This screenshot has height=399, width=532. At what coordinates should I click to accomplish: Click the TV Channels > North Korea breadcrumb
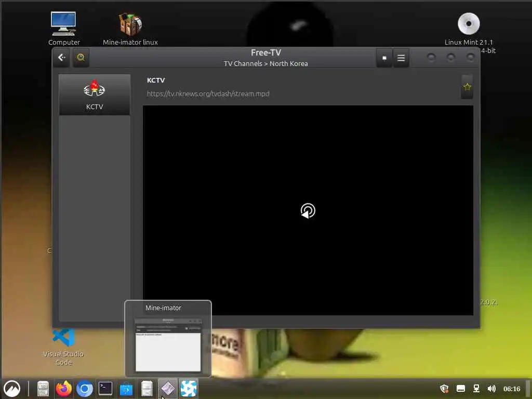point(265,64)
